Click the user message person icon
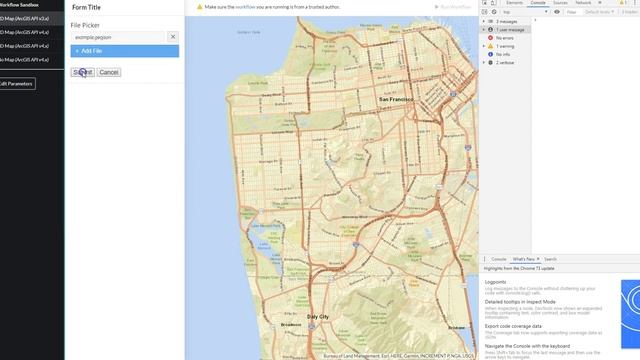 coord(491,30)
